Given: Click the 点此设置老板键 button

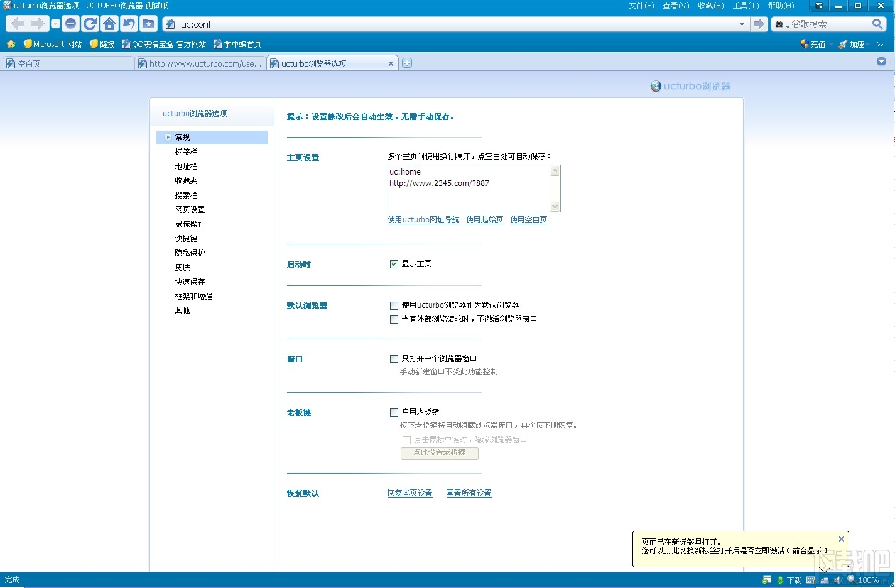Looking at the screenshot, I should click(x=440, y=453).
